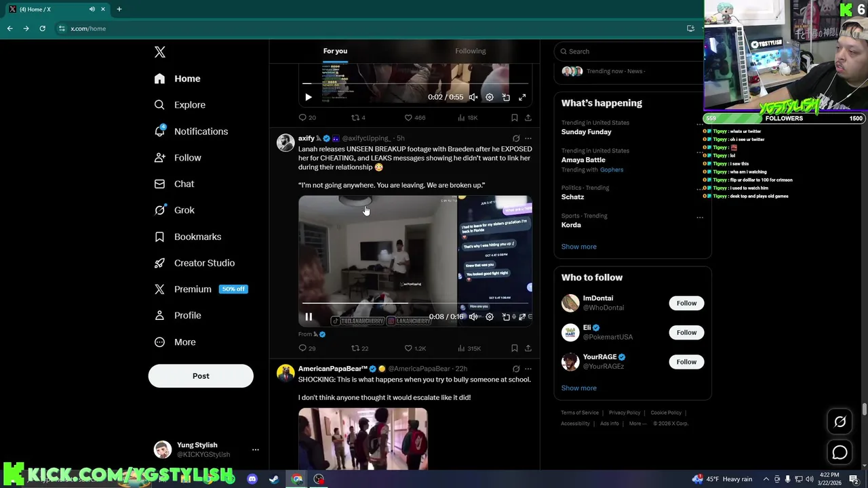Viewport: 868px width, 488px height.
Task: Bookmark the top post
Action: 515,118
